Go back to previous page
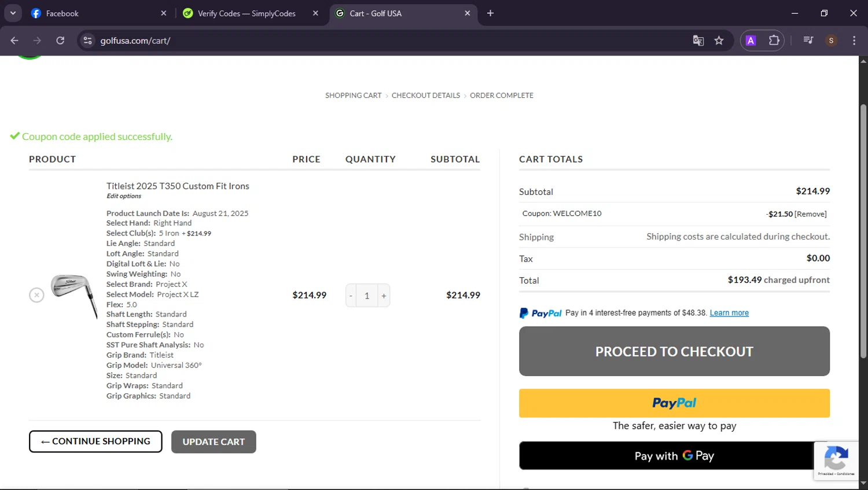Viewport: 868px width, 490px height. click(x=14, y=40)
